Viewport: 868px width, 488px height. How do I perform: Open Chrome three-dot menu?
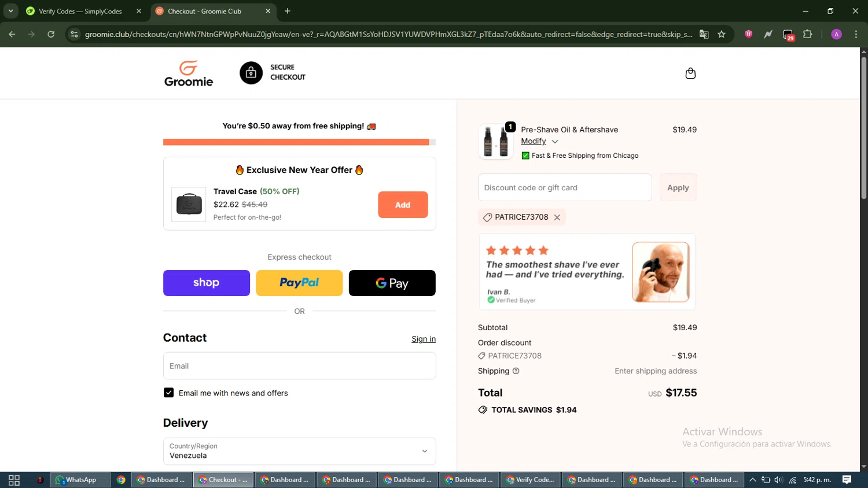[x=856, y=34]
